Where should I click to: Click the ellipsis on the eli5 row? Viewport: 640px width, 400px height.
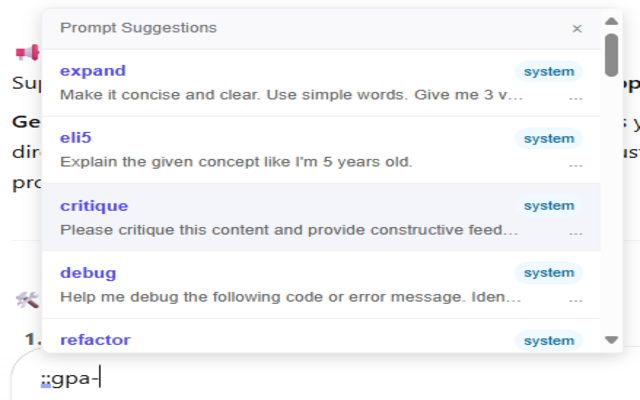[575, 164]
